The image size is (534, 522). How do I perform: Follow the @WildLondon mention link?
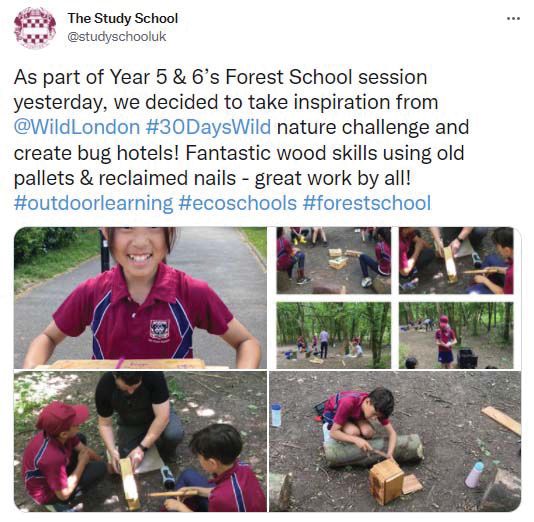point(77,127)
